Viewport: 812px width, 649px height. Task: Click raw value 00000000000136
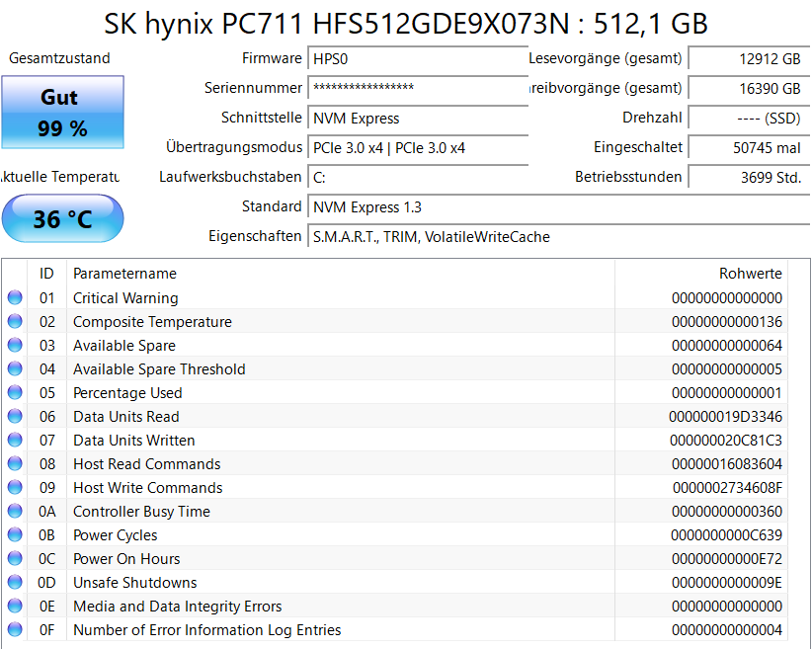pyautogui.click(x=727, y=322)
